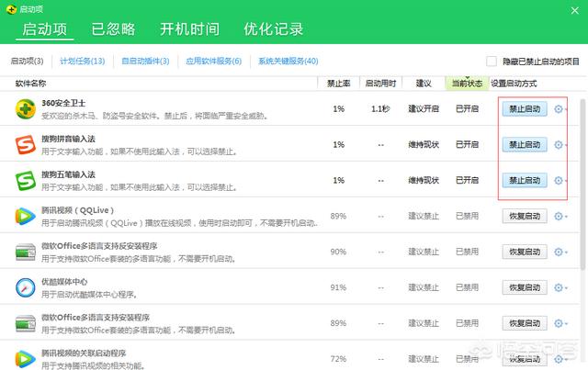Click 恢复启动 for Office反安装程序
The height and width of the screenshot is (370, 588).
(x=525, y=252)
